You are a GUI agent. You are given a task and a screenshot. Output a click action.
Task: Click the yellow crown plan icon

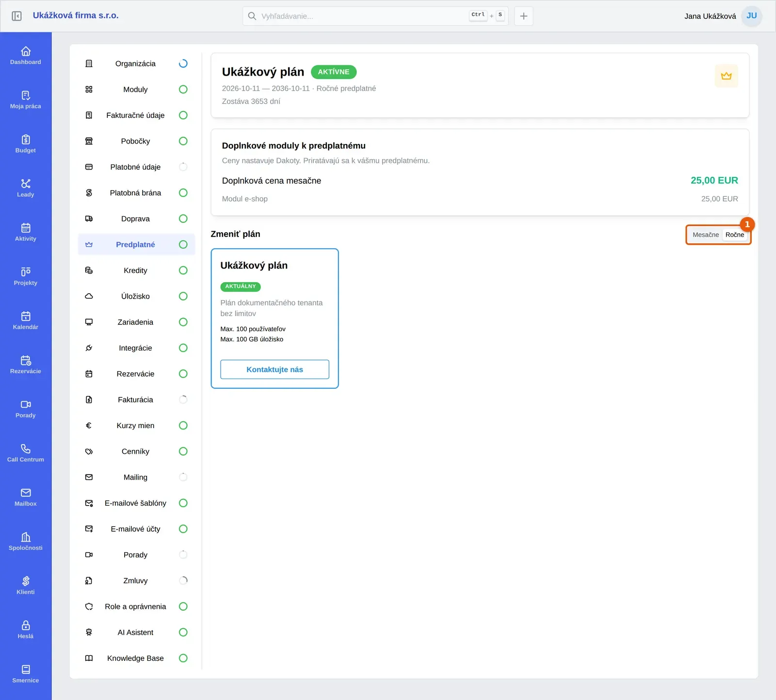pos(726,76)
